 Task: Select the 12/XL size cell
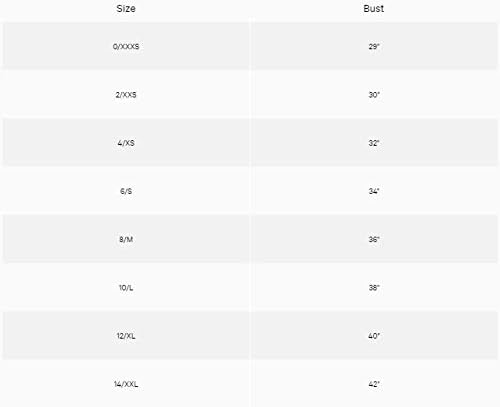tap(126, 336)
